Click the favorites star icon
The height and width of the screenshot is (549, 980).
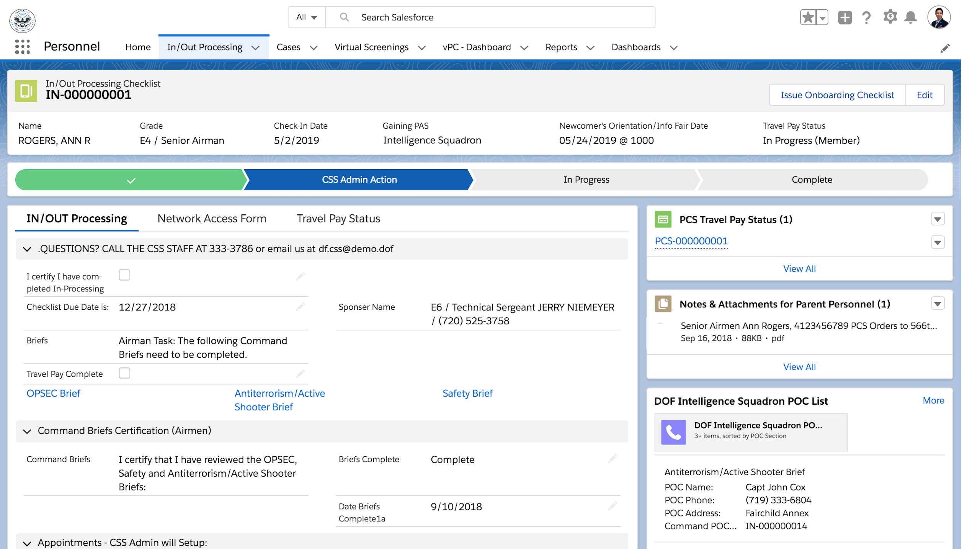point(808,17)
